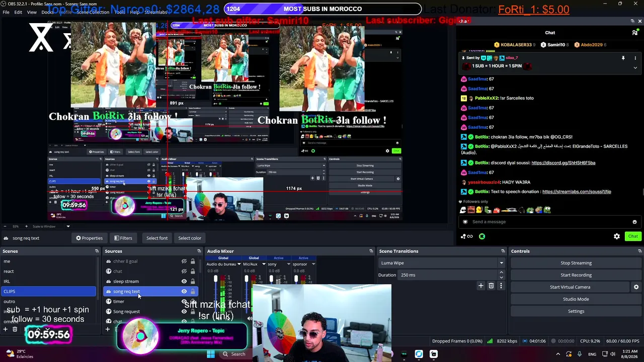Viewport: 644px width, 362px height.
Task: Hide the Song request source
Action: [x=184, y=312]
